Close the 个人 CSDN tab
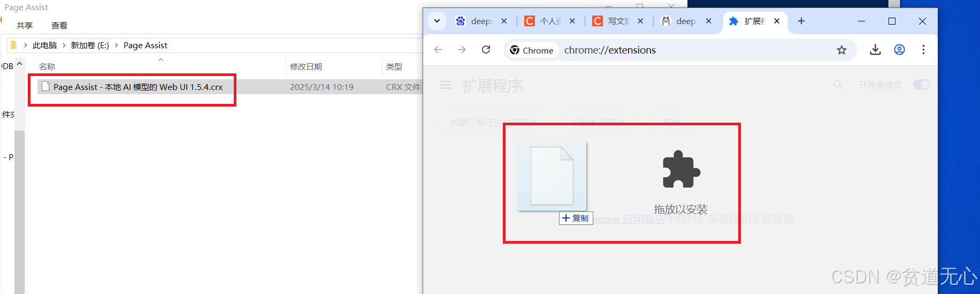 tap(572, 21)
